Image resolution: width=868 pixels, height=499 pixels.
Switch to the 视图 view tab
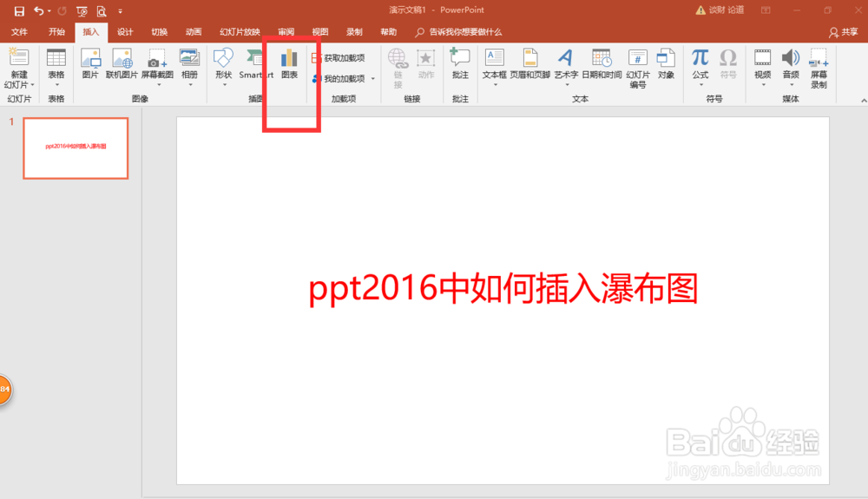coord(320,32)
